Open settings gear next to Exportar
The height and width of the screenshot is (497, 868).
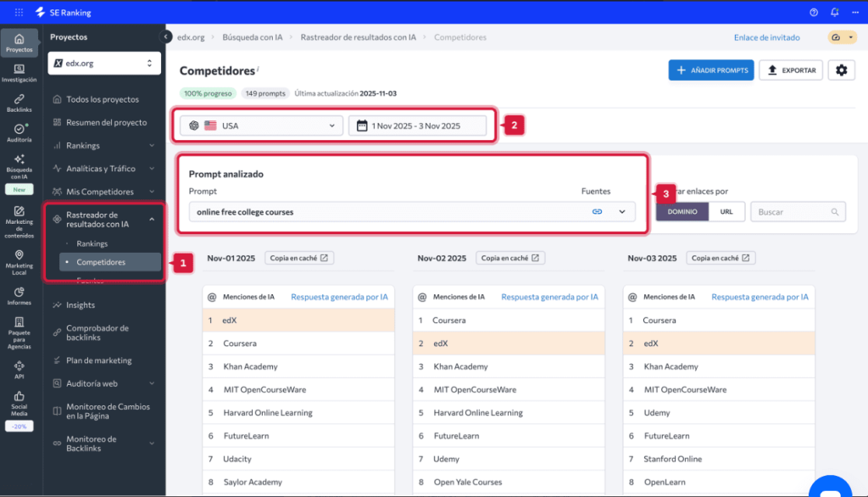[842, 70]
